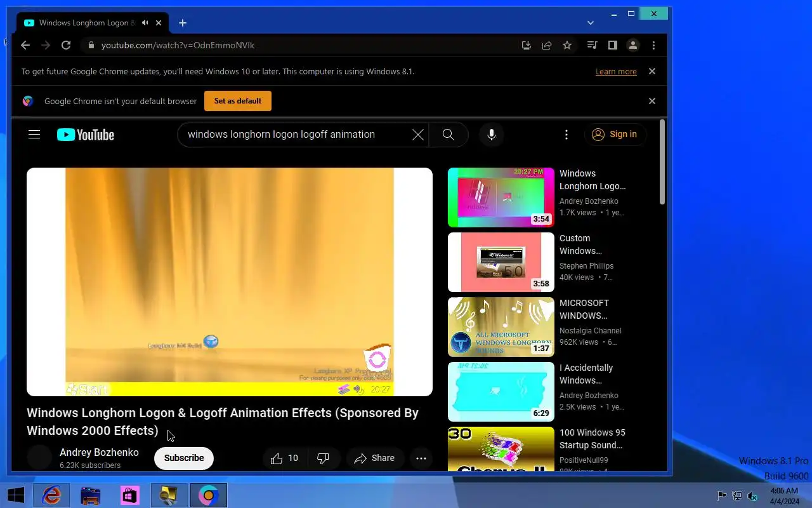Open the Chrome profile avatar
The height and width of the screenshot is (508, 812).
pyautogui.click(x=632, y=45)
